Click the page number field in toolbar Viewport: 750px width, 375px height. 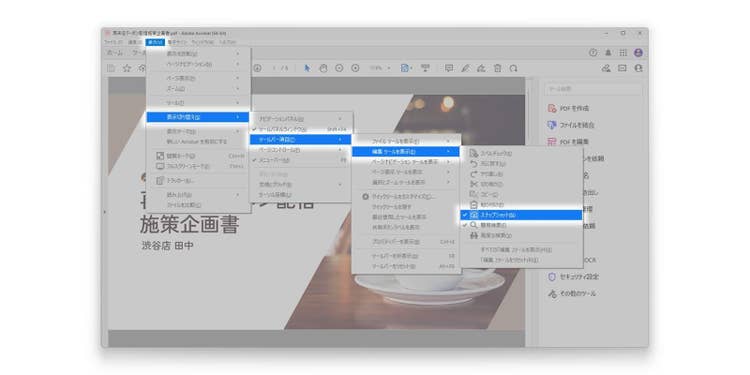click(275, 68)
